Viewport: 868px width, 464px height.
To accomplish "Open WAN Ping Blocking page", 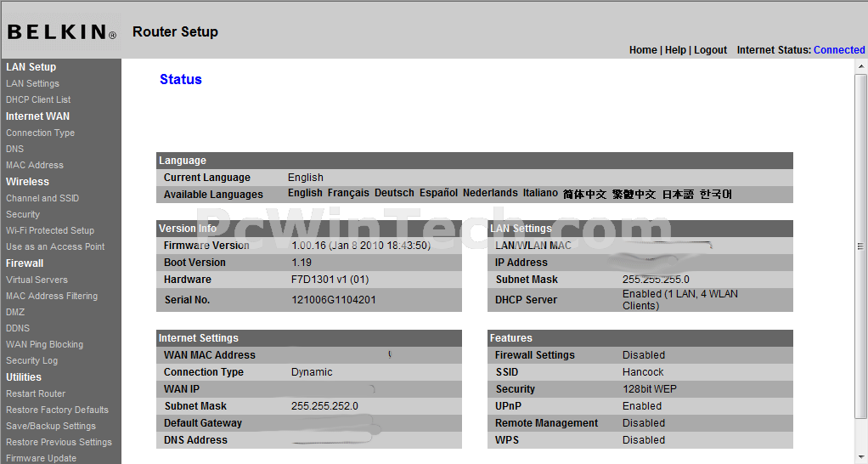I will (x=44, y=344).
